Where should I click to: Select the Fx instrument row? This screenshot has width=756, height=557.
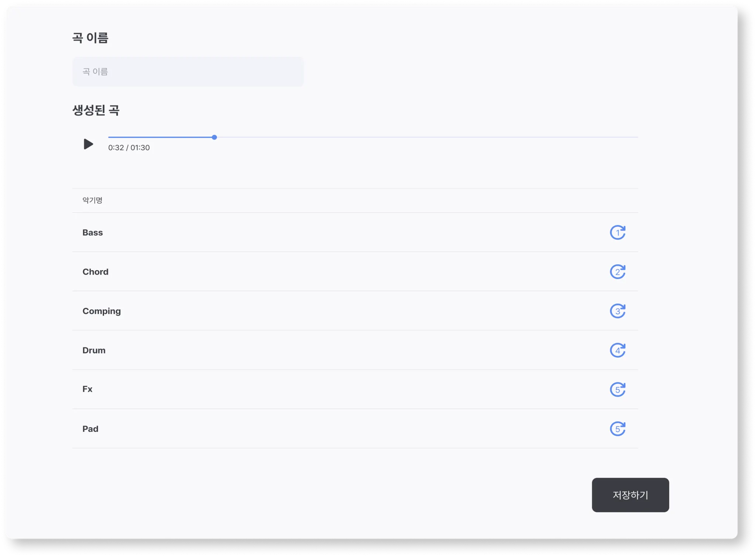click(87, 389)
